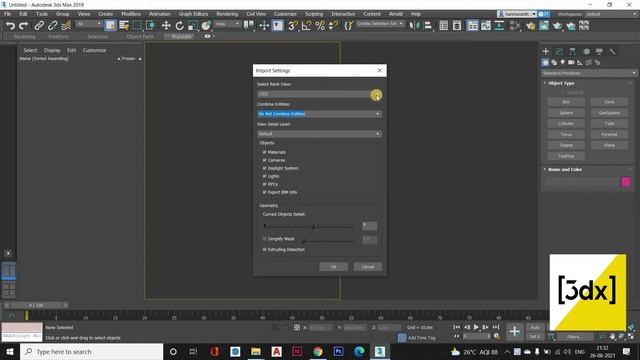Open the selection filter All dropdown
The image size is (640, 360).
(x=89, y=24)
